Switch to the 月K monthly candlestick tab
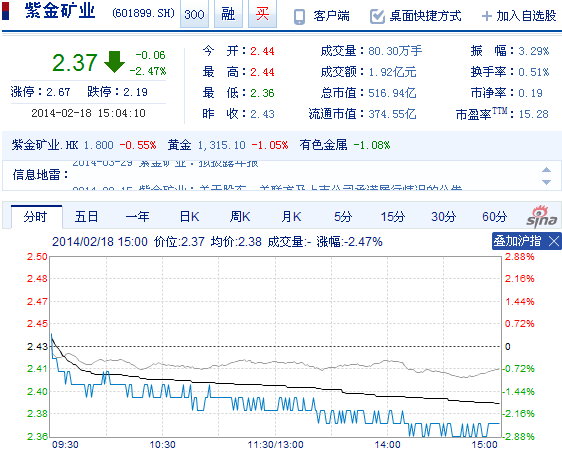This screenshot has height=451, width=562. click(x=291, y=217)
